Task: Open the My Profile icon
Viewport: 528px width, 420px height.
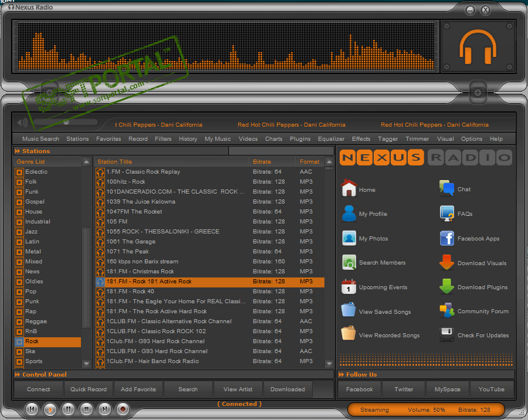Action: (x=349, y=214)
